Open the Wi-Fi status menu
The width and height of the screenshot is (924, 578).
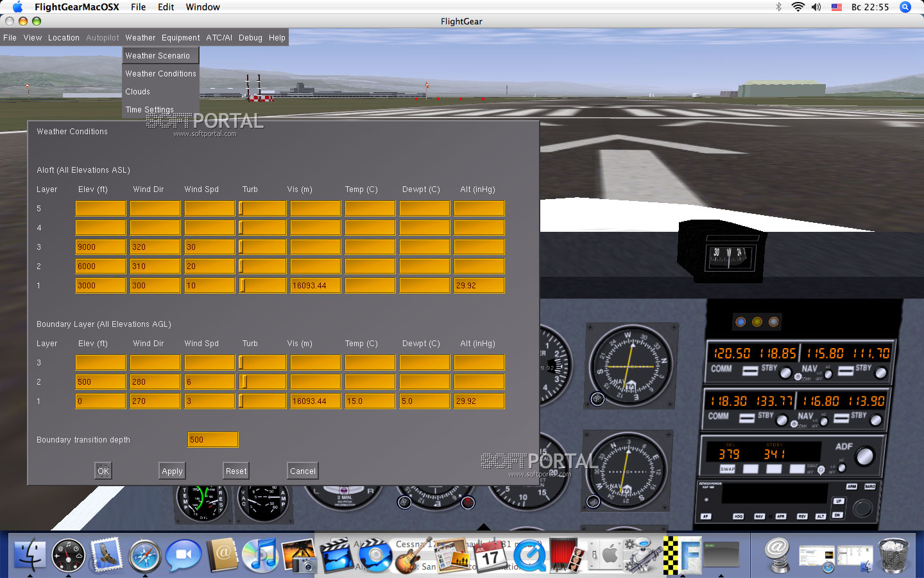point(798,7)
